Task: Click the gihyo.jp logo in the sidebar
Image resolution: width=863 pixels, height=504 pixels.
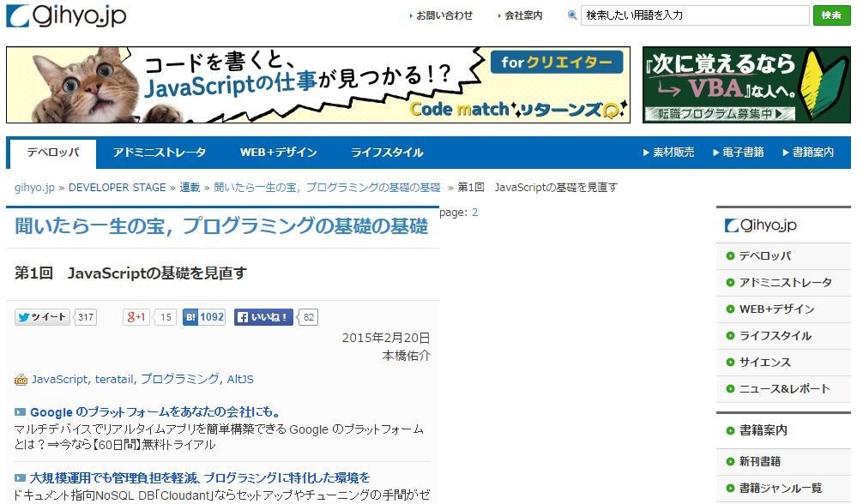Action: [761, 225]
